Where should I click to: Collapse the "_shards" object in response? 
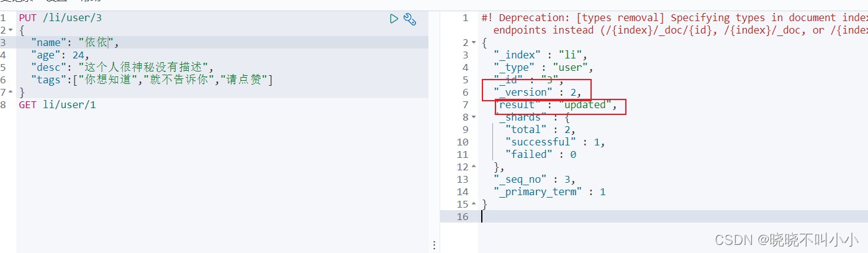pyautogui.click(x=474, y=117)
